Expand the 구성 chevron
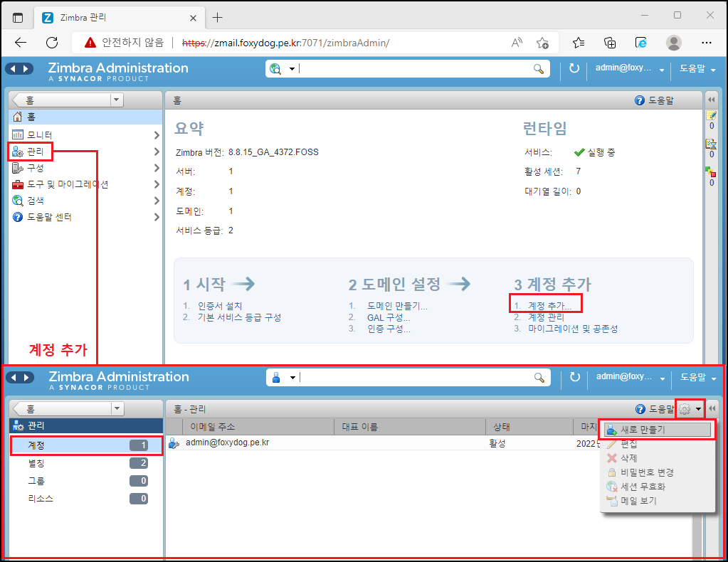Viewport: 728px width, 562px height. [x=157, y=168]
